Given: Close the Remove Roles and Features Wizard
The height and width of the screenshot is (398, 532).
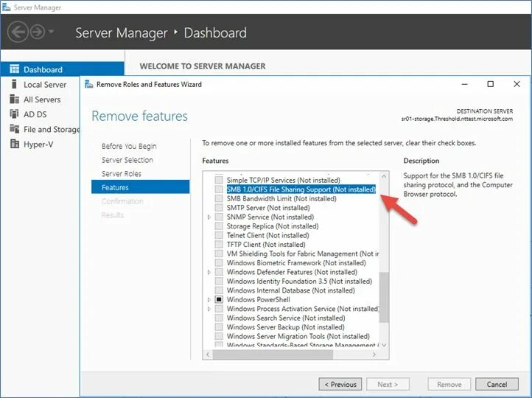Looking at the screenshot, I should coord(517,84).
